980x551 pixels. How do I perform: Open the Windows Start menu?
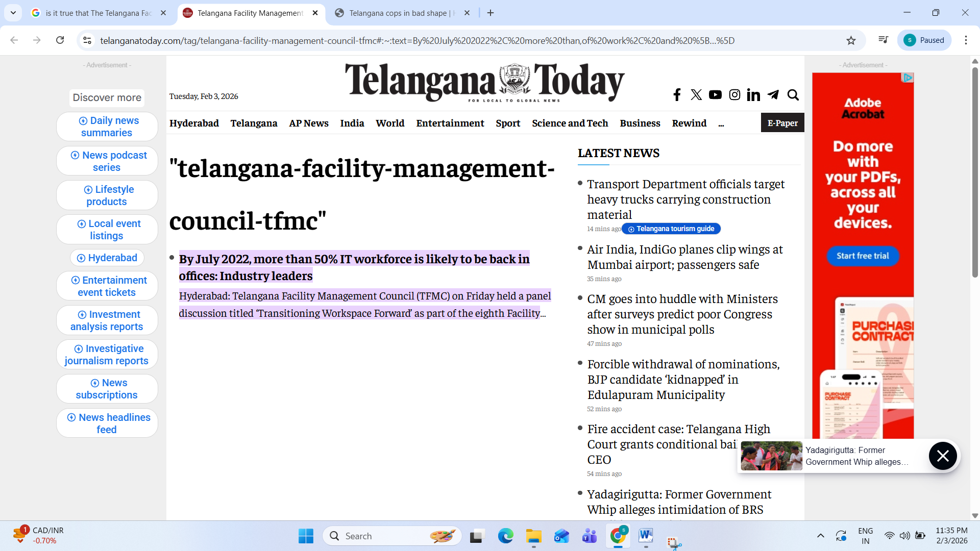click(306, 536)
